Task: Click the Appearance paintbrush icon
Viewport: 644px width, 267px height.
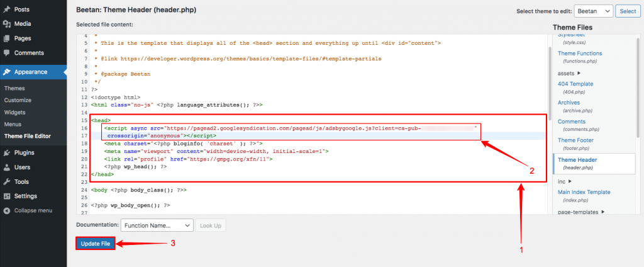Action: click(x=6, y=72)
